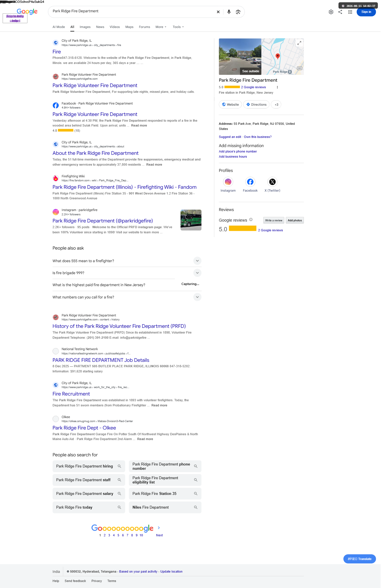Click 'What is the highest paid fire department' question

coord(99,285)
